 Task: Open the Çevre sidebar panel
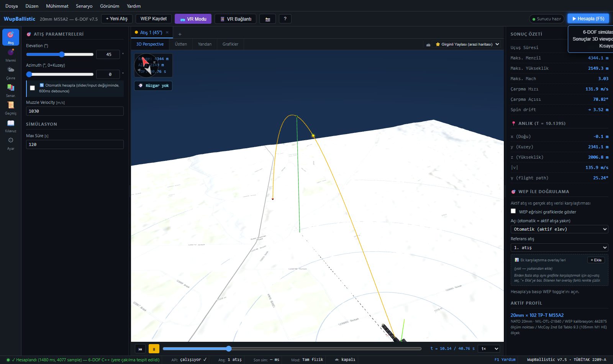click(11, 72)
